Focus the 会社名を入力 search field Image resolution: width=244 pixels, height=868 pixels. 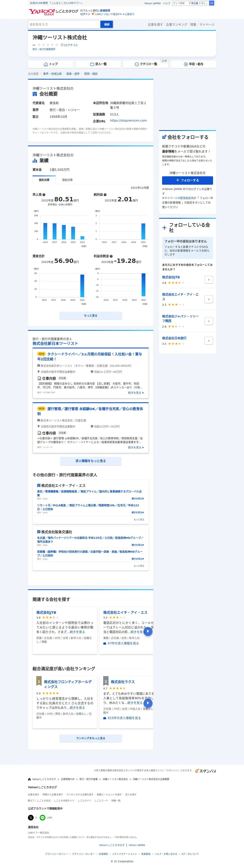click(64, 24)
